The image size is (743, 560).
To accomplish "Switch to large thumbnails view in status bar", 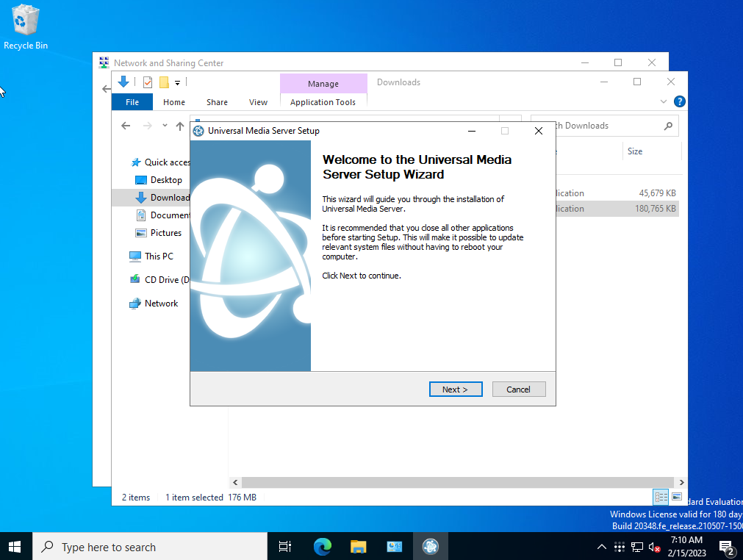I will tap(675, 498).
